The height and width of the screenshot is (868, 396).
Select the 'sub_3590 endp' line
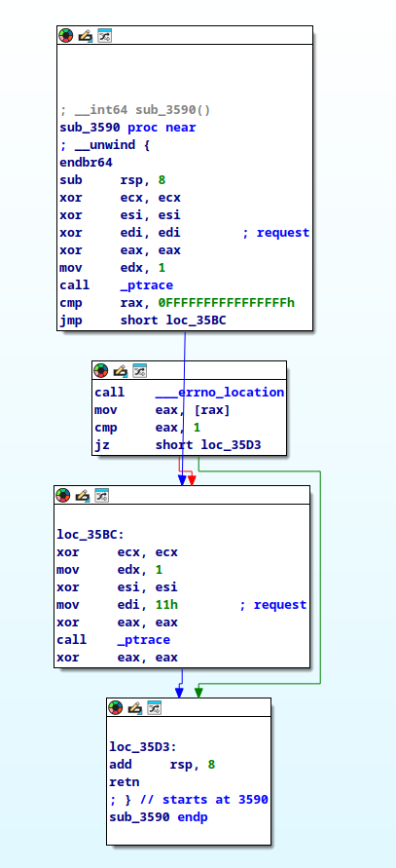159,817
